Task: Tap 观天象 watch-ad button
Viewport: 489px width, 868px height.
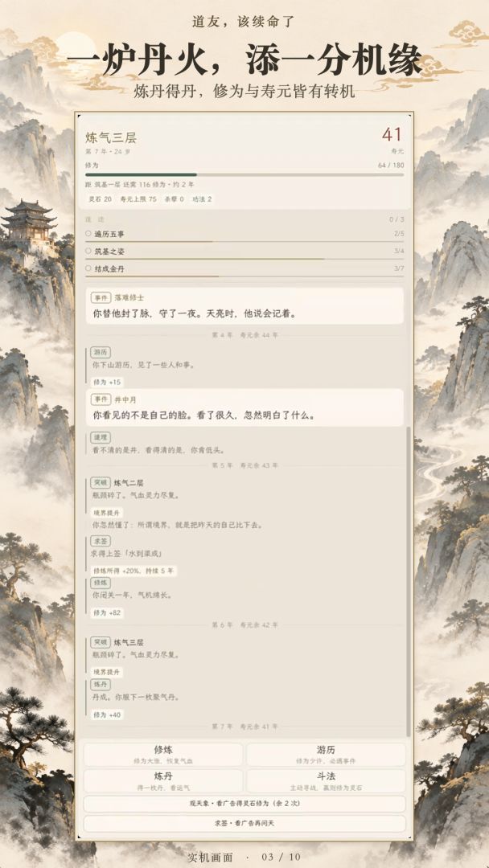Action: [x=244, y=803]
